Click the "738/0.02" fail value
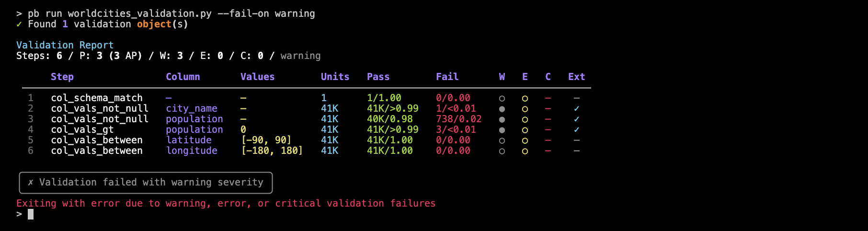This screenshot has height=231, width=868. [458, 119]
